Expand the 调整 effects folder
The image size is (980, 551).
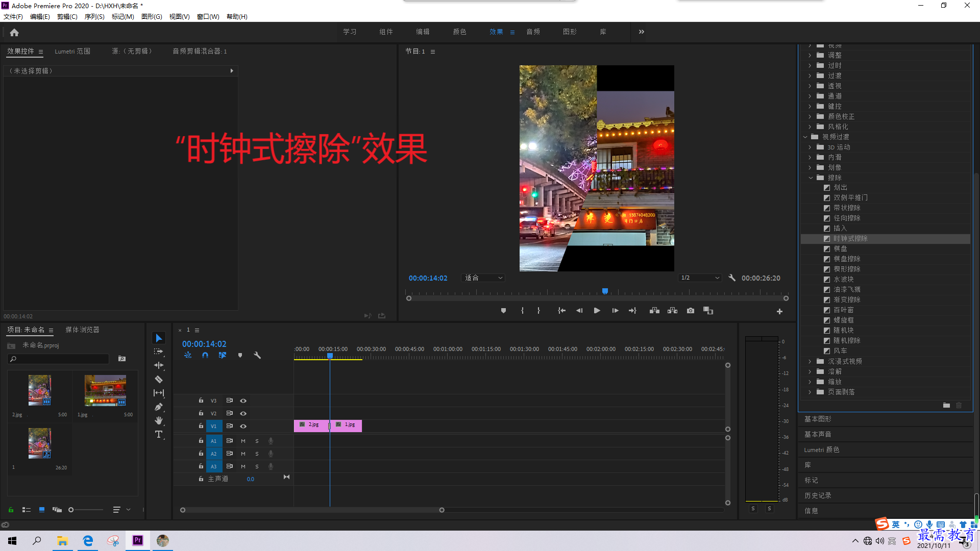pos(810,55)
